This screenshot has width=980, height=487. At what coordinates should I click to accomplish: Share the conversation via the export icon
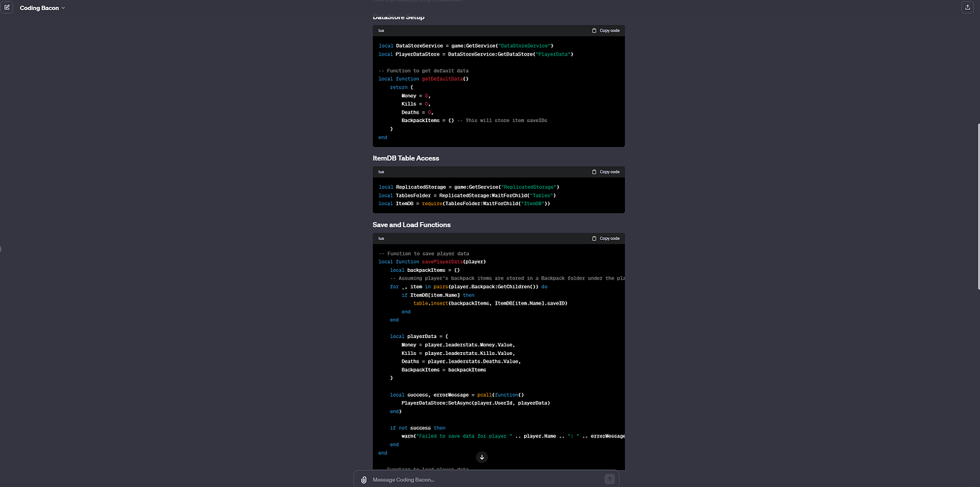pyautogui.click(x=967, y=7)
